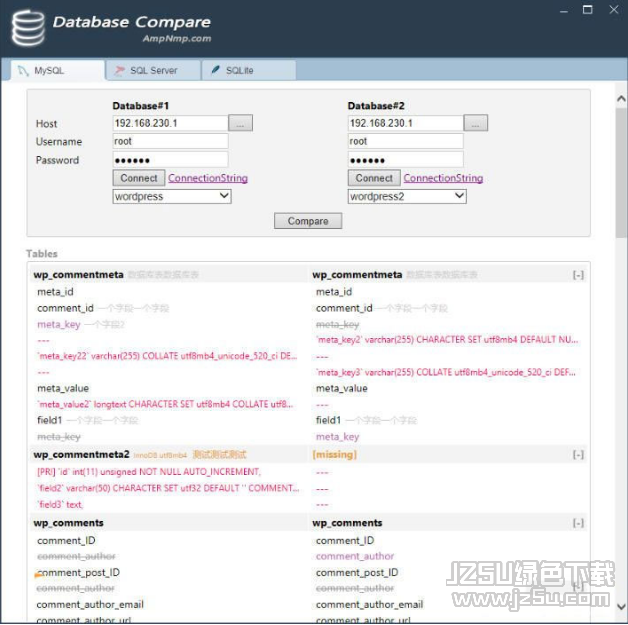628x625 pixels.
Task: Open Database#2 ConnectionString link
Action: click(443, 178)
